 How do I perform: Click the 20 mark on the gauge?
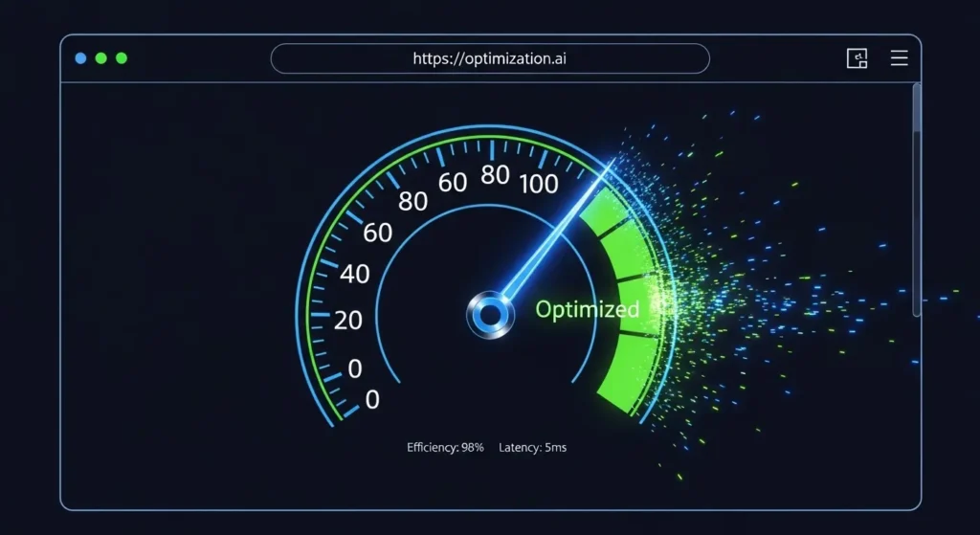click(348, 321)
